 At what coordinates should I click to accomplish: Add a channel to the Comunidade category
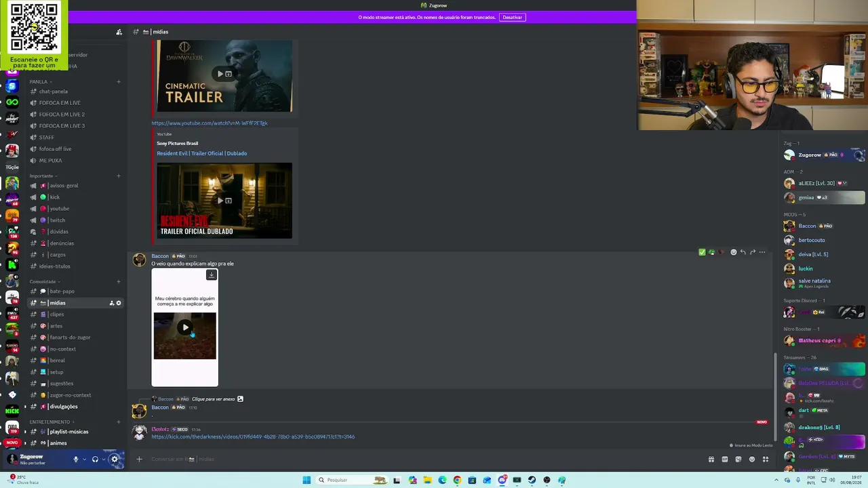coord(119,282)
